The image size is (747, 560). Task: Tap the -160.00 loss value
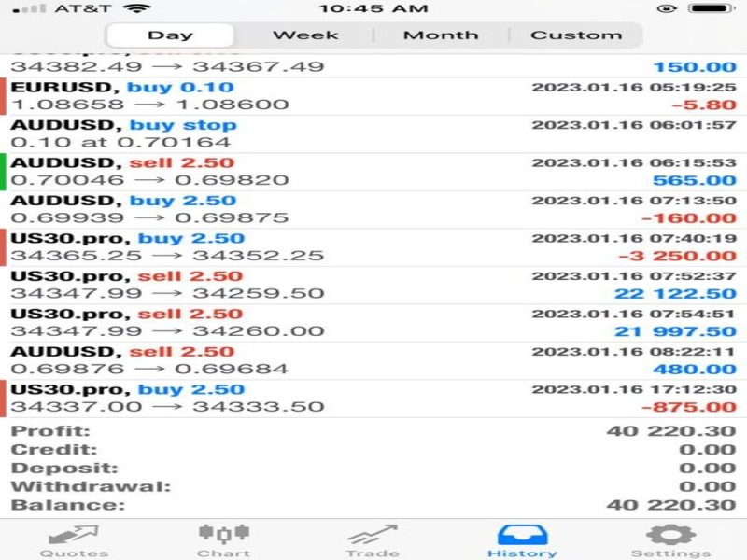(x=689, y=218)
